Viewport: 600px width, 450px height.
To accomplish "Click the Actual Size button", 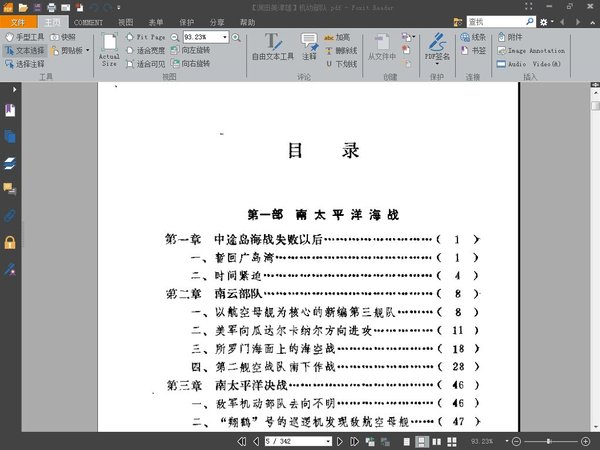I will 109,50.
